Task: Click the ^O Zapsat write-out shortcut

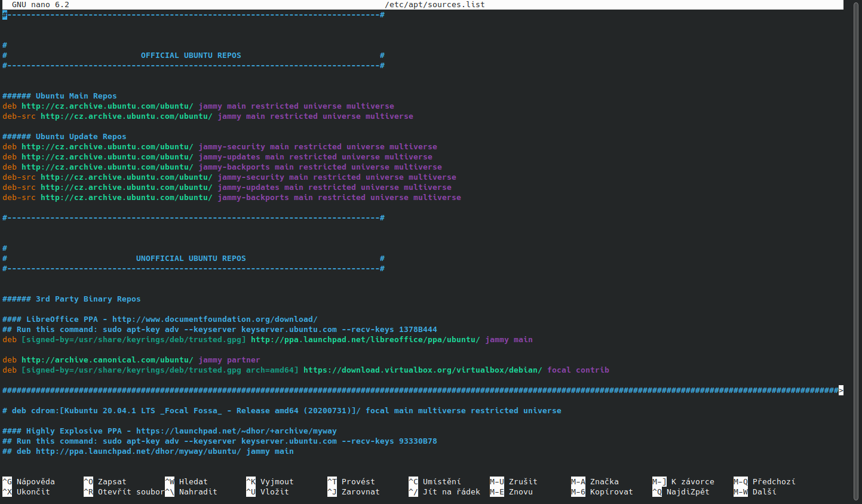Action: (105, 482)
